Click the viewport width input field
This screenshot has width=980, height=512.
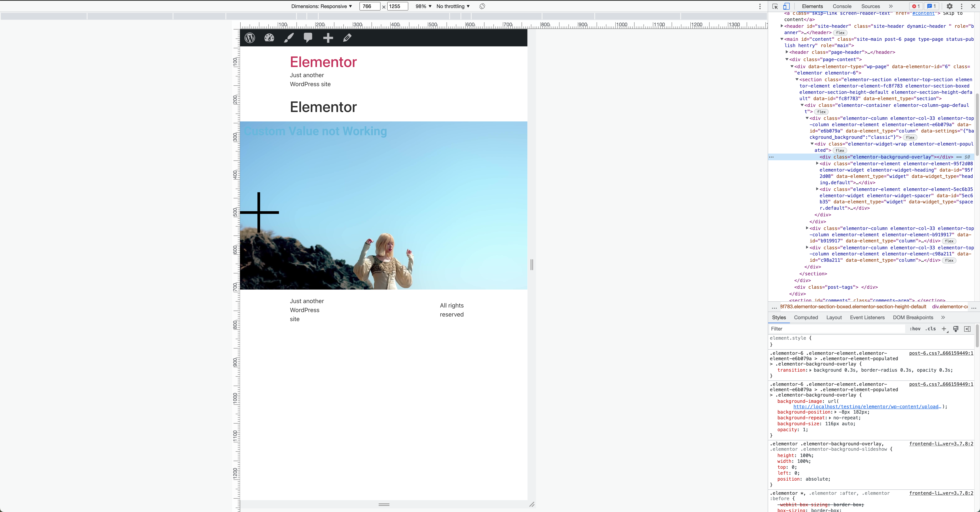369,6
